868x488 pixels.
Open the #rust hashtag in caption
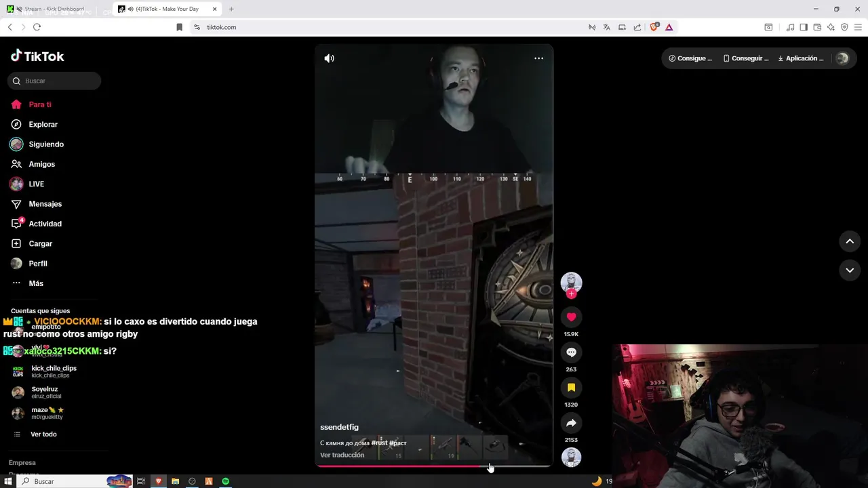point(379,443)
